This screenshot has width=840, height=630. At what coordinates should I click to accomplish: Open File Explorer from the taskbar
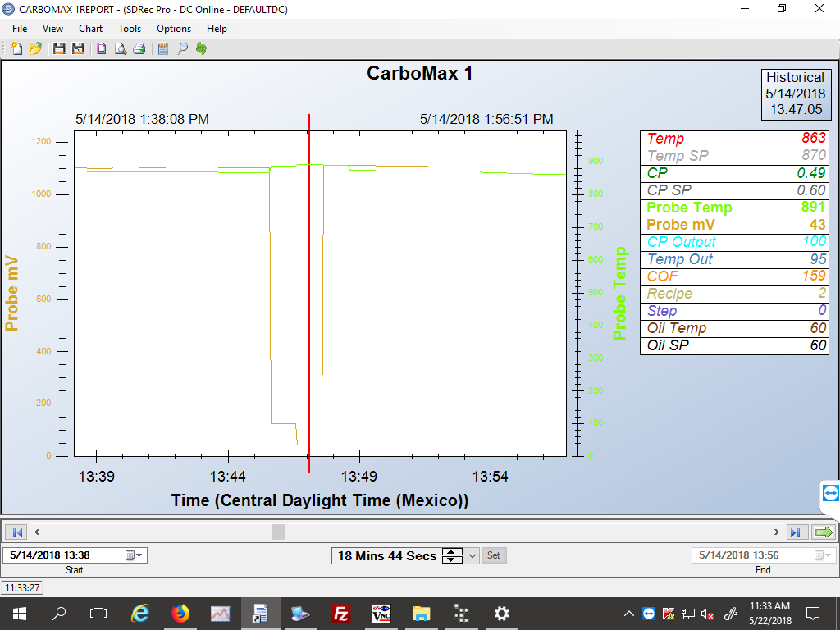pos(421,614)
